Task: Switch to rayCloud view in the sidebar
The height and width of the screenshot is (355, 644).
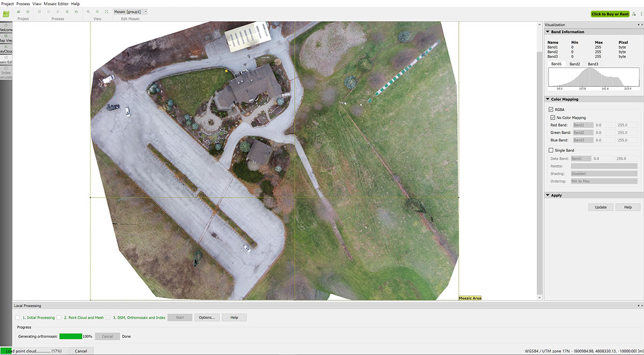Action: point(6,49)
